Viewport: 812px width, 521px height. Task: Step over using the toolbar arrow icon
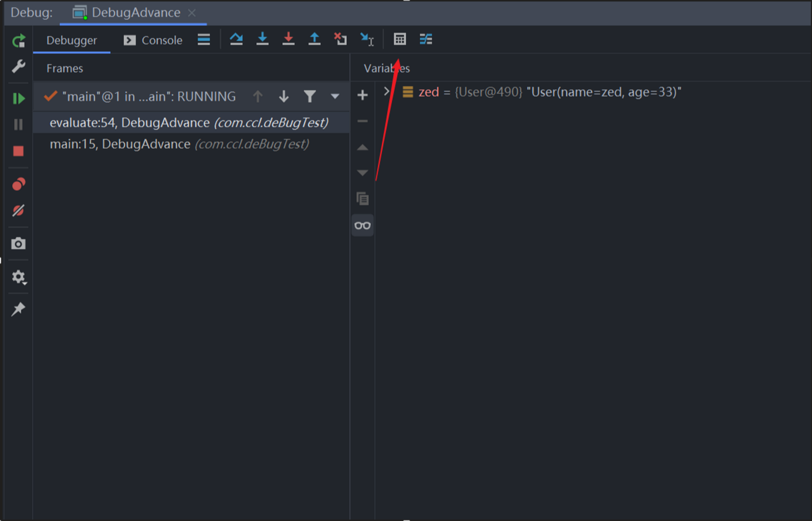tap(236, 39)
